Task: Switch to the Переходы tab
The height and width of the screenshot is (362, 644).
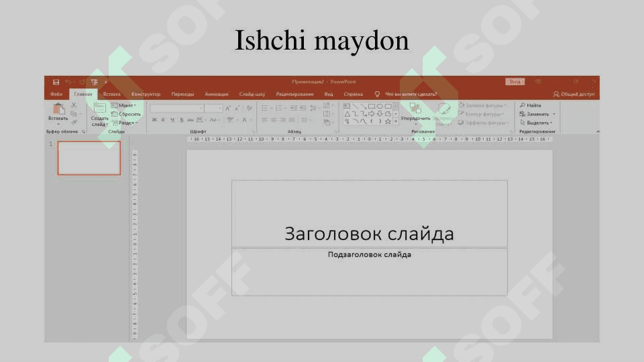Action: coord(182,94)
